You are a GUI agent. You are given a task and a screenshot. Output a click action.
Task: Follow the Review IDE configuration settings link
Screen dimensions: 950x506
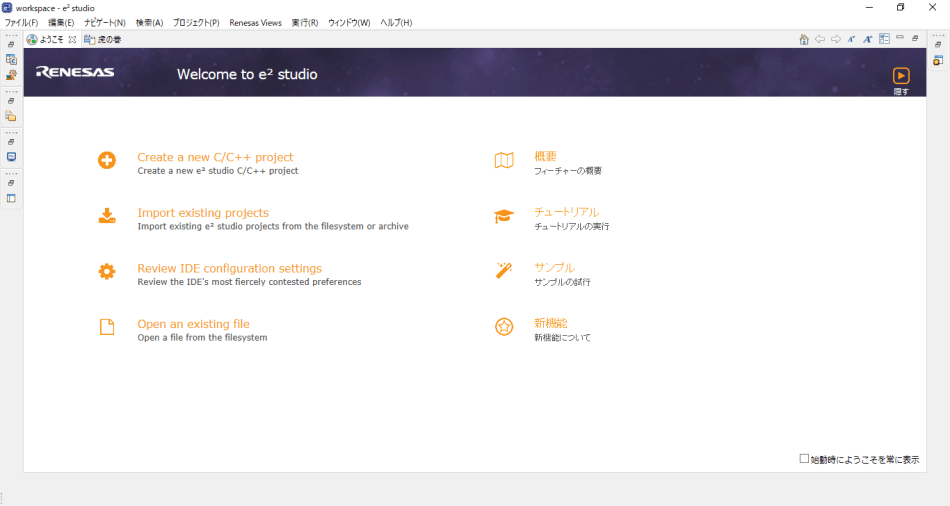pyautogui.click(x=230, y=268)
